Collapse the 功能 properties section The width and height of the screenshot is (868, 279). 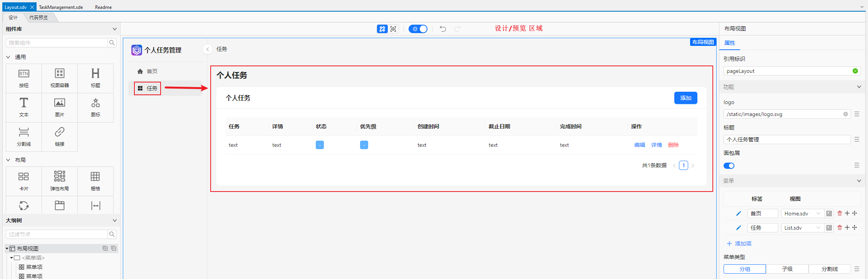point(859,87)
